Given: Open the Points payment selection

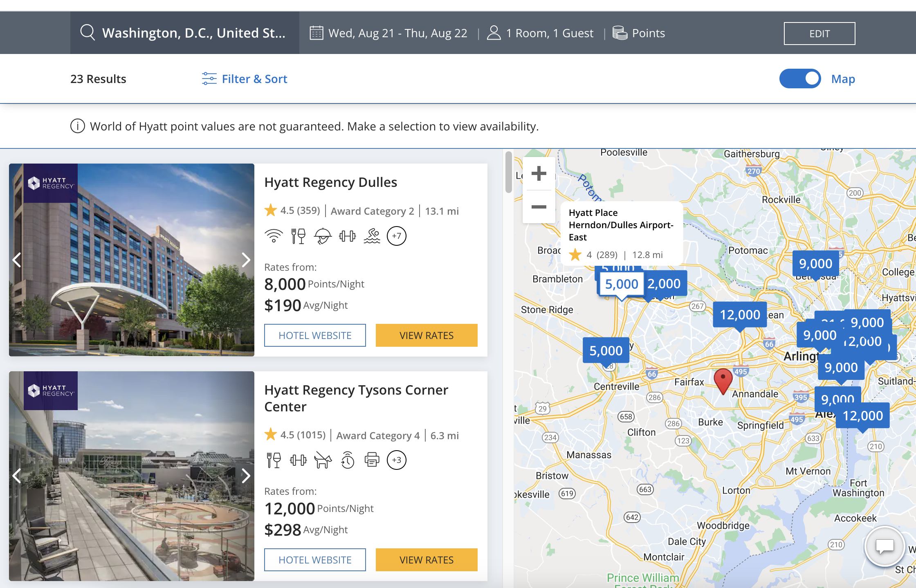Looking at the screenshot, I should [639, 33].
